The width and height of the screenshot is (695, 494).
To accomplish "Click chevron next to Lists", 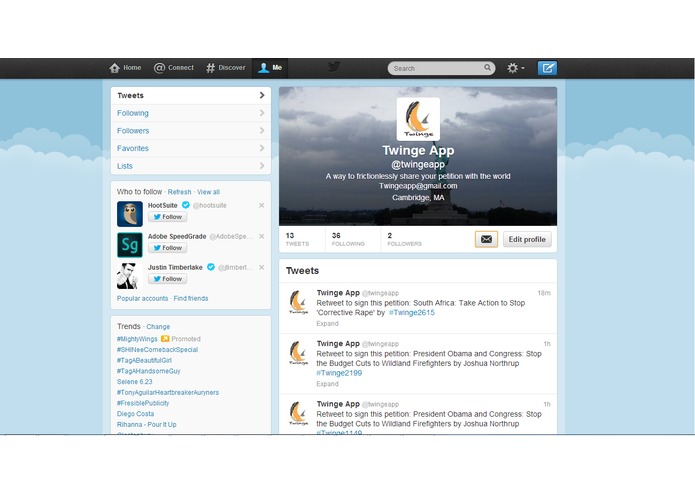I will click(262, 166).
